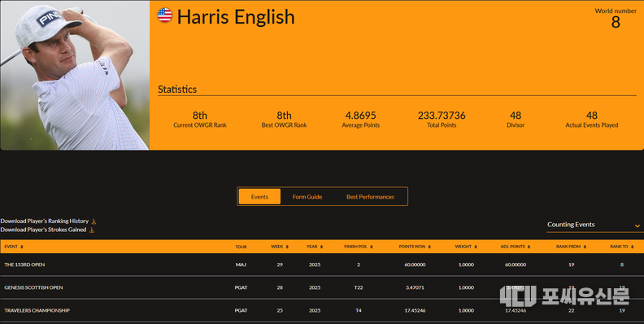Viewport: 644px width, 324px height.
Task: Click the 4.8695 Average Points value
Action: [x=360, y=116]
